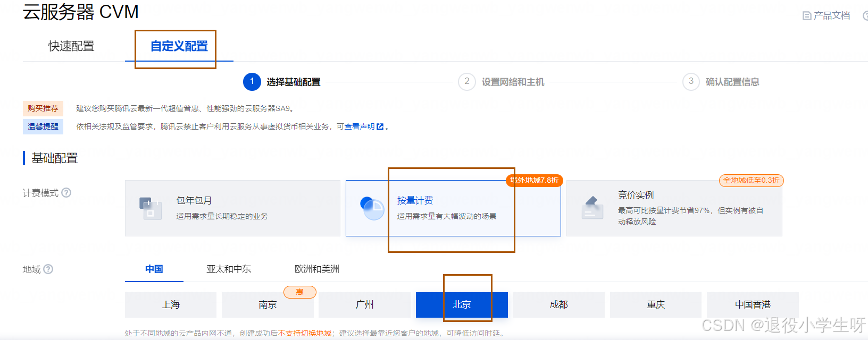Click the 全地域低至0.3折 discount badge
868x340 pixels.
[751, 181]
